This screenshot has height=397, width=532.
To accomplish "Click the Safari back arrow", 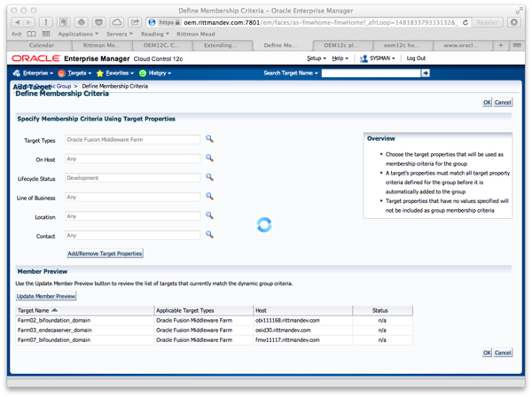I will [17, 22].
